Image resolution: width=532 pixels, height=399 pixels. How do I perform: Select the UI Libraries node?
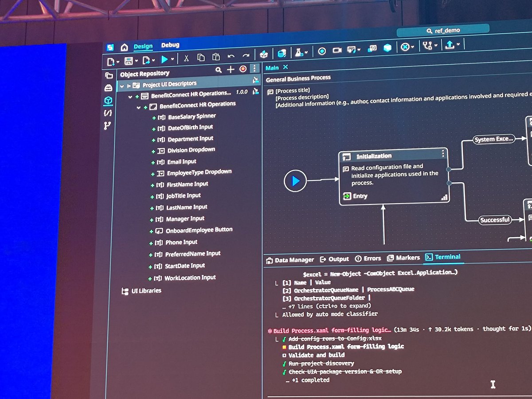141,291
